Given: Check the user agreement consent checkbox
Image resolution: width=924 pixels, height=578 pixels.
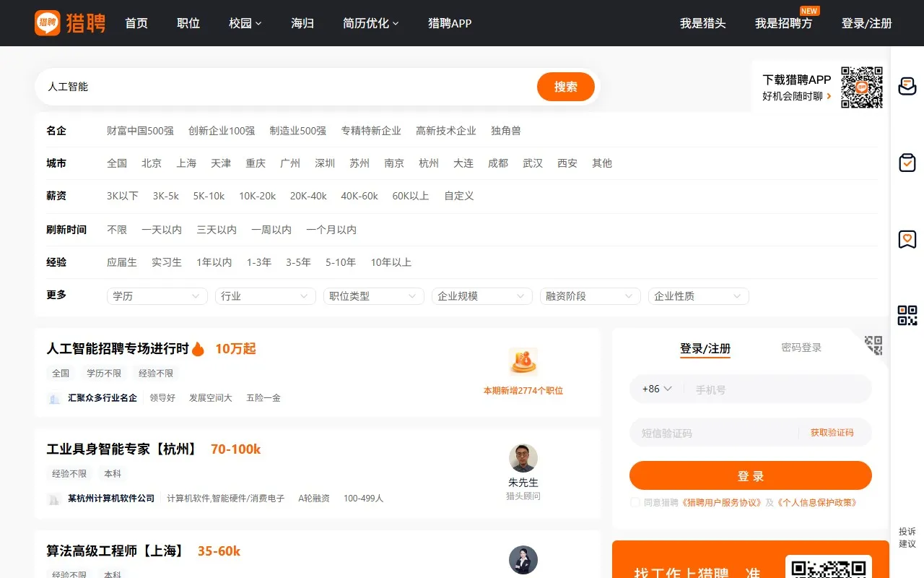Looking at the screenshot, I should (635, 502).
